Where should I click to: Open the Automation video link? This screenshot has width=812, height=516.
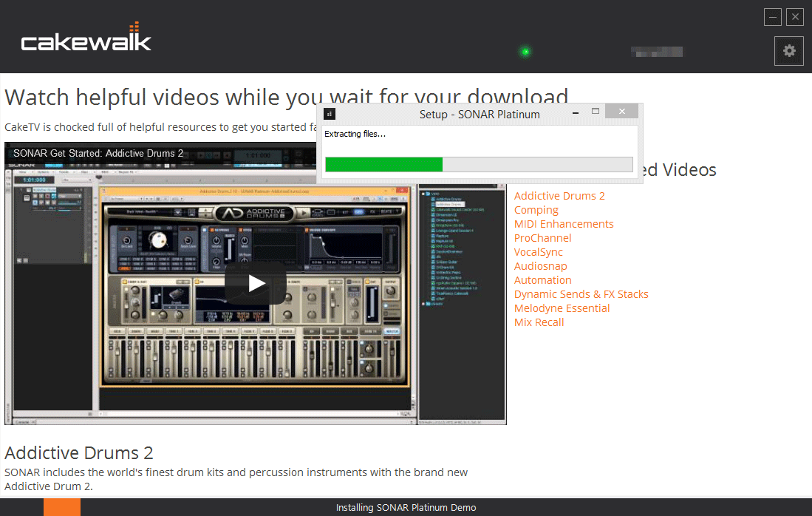tap(542, 280)
